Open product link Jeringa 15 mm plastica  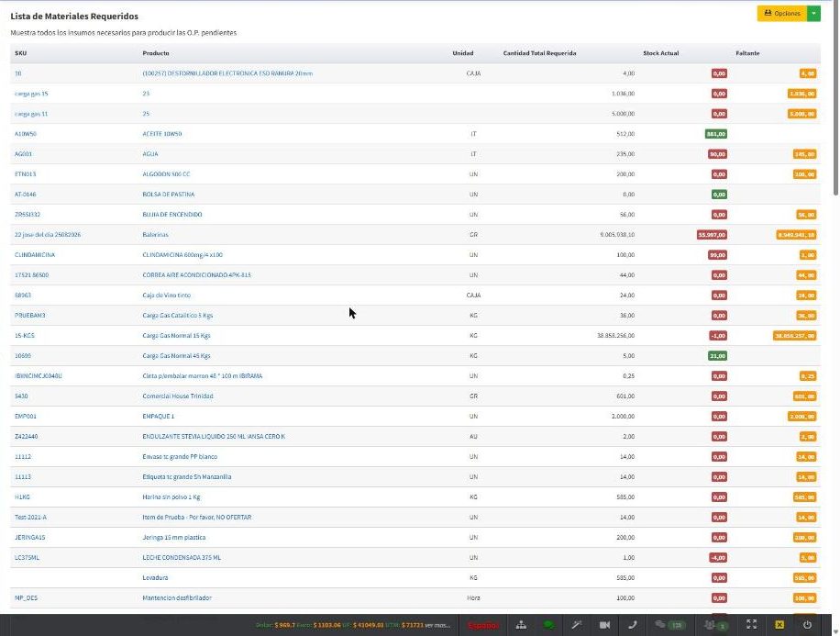[x=174, y=537]
